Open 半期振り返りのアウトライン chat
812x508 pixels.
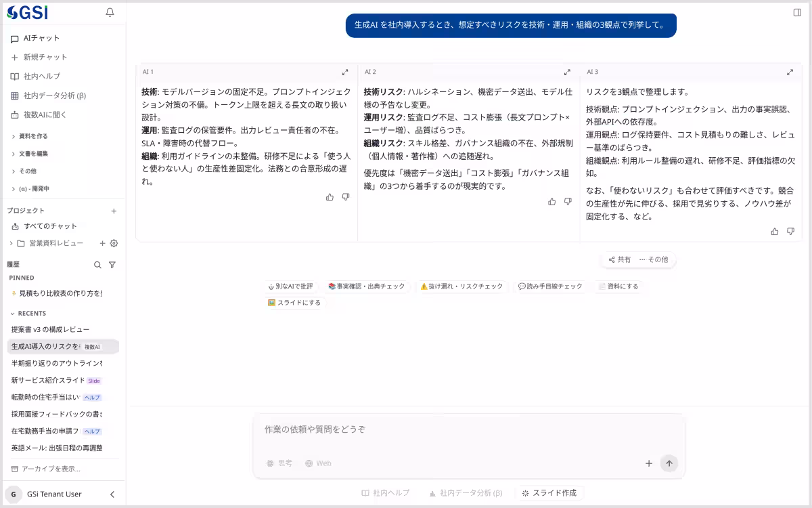pyautogui.click(x=62, y=364)
